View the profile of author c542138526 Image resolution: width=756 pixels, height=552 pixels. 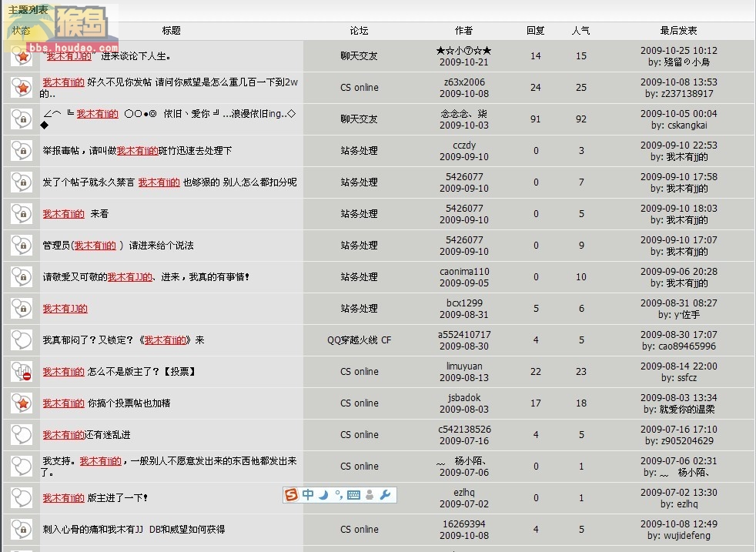coord(464,429)
